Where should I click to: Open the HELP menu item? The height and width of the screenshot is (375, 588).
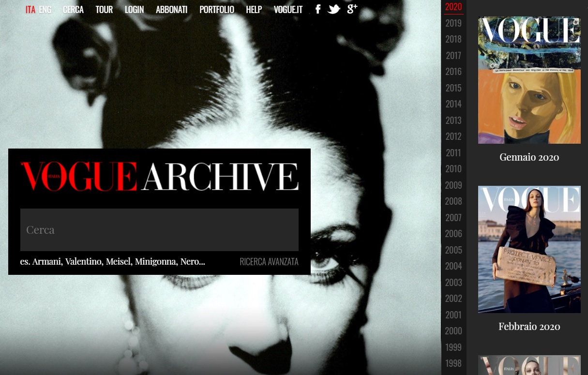tap(254, 10)
